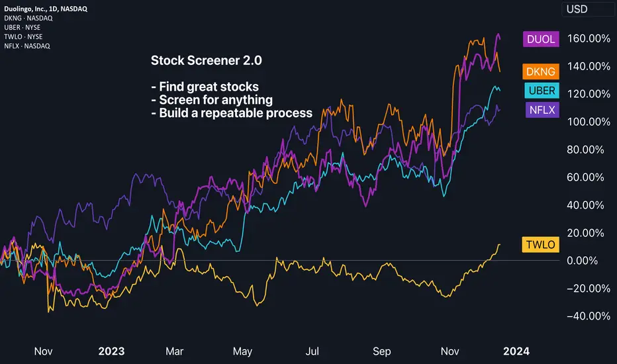This screenshot has height=364, width=617.
Task: Click the Duolingo, Inc. 1D NASDAQ title
Action: click(x=46, y=9)
